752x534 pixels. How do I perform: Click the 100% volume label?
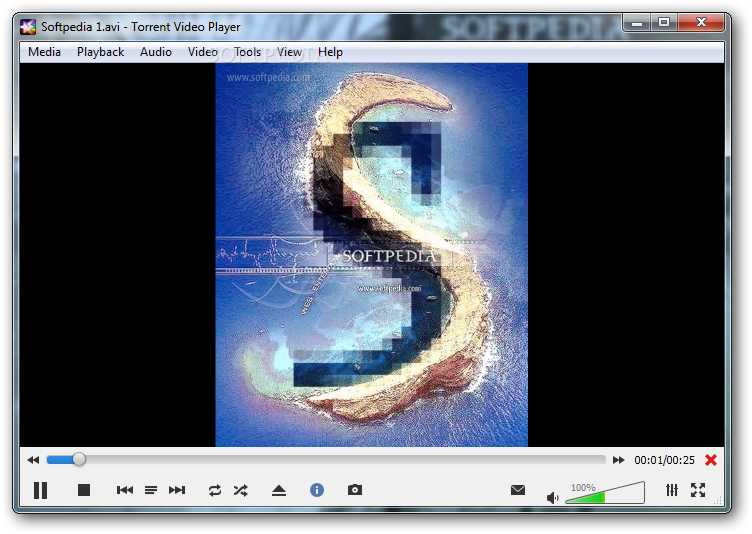click(x=583, y=487)
